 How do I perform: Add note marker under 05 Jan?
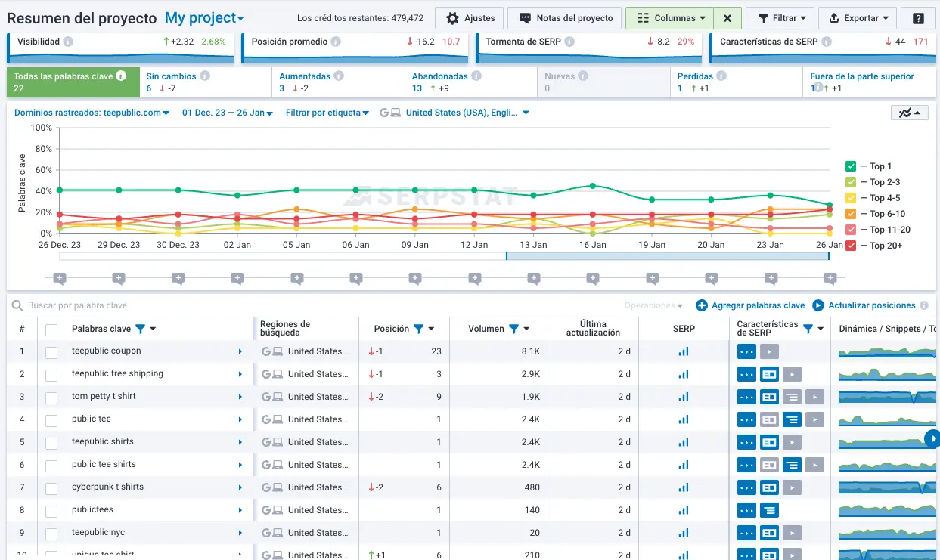pyautogui.click(x=296, y=279)
